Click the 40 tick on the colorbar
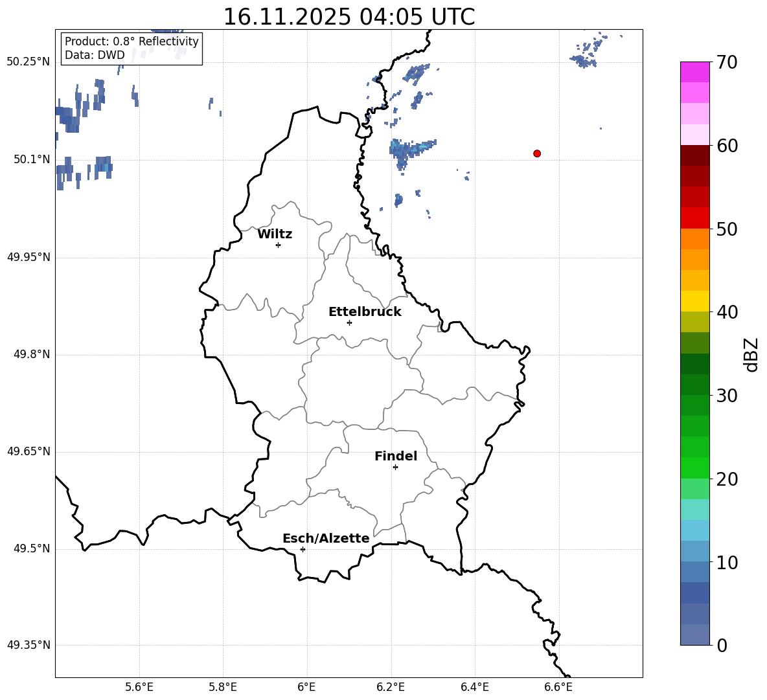This screenshot has height=700, width=767. point(727,312)
